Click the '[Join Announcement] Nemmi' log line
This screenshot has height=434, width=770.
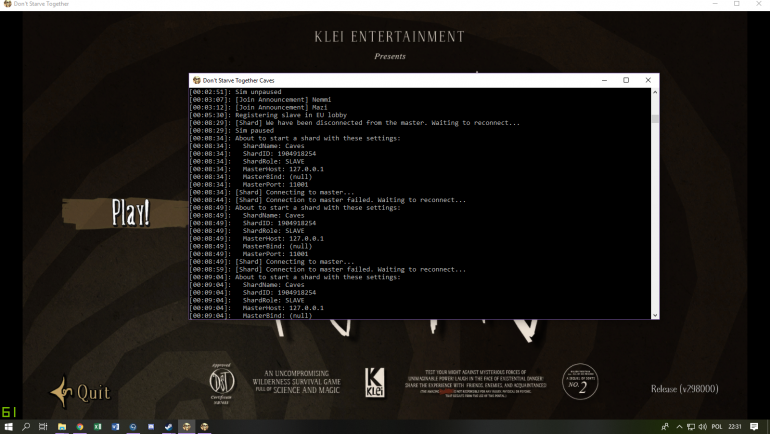point(261,100)
